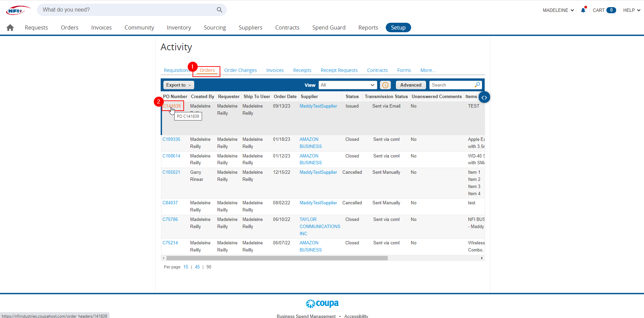This screenshot has width=644, height=318.
Task: Click the Advanced button
Action: [x=411, y=85]
